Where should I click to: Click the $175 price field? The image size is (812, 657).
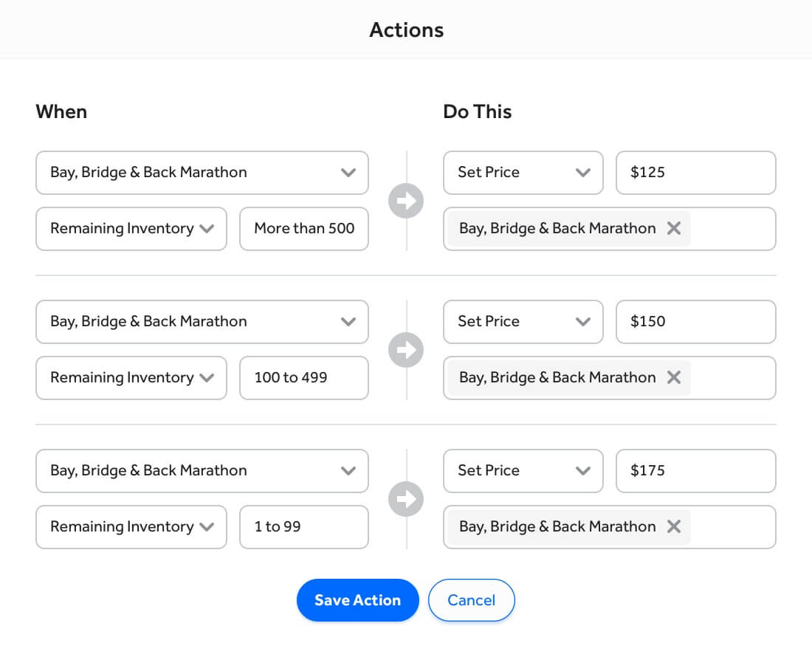point(695,471)
